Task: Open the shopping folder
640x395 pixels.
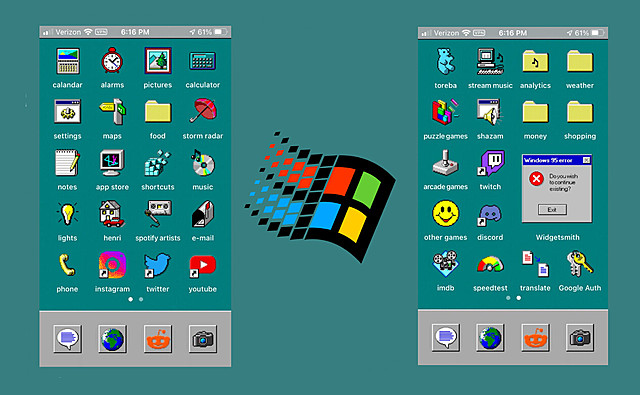Action: coord(580,112)
